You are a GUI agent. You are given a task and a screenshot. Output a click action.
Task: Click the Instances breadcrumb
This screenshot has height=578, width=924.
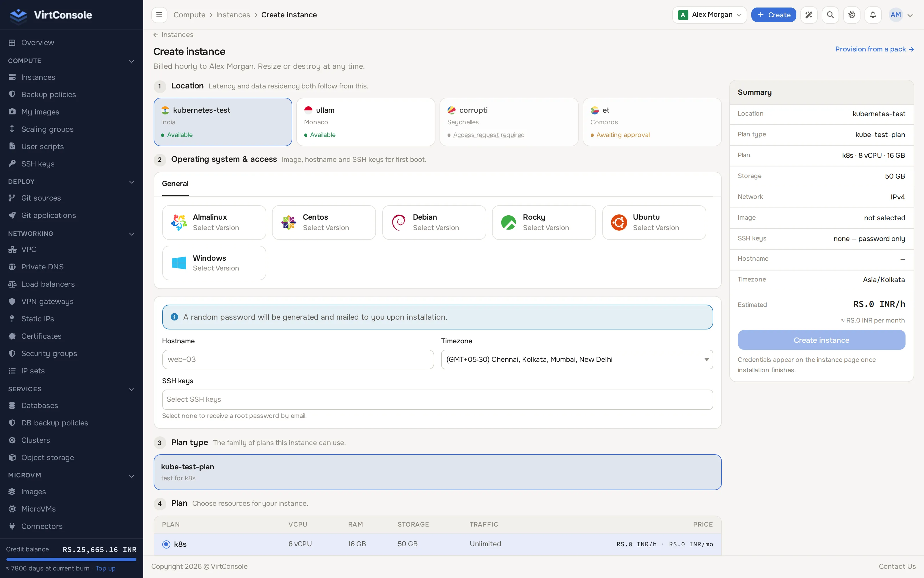pos(233,15)
